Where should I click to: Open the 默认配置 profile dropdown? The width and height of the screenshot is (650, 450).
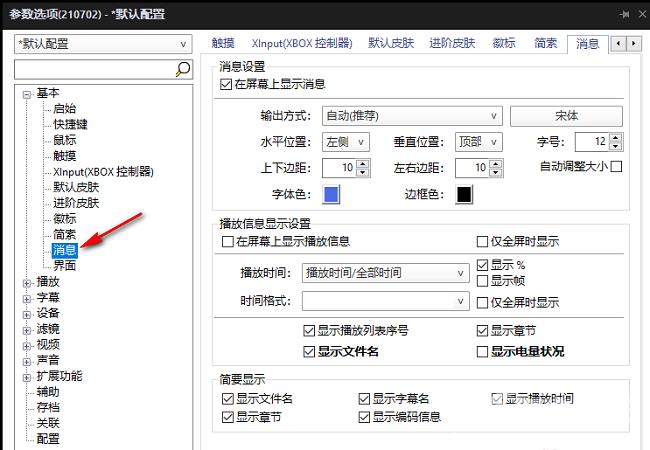tap(102, 44)
